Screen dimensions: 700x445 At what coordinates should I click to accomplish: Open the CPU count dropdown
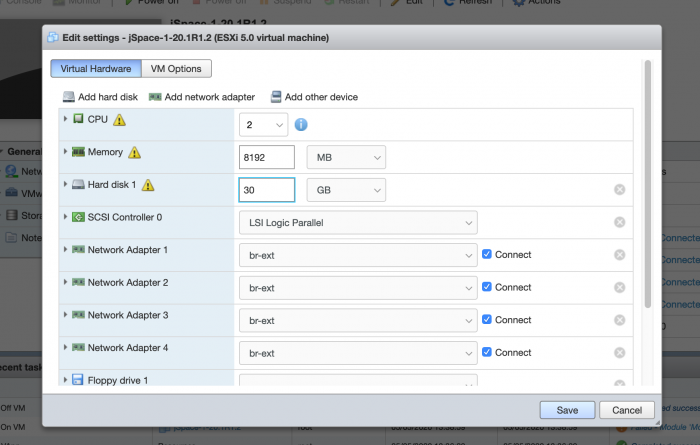(263, 125)
